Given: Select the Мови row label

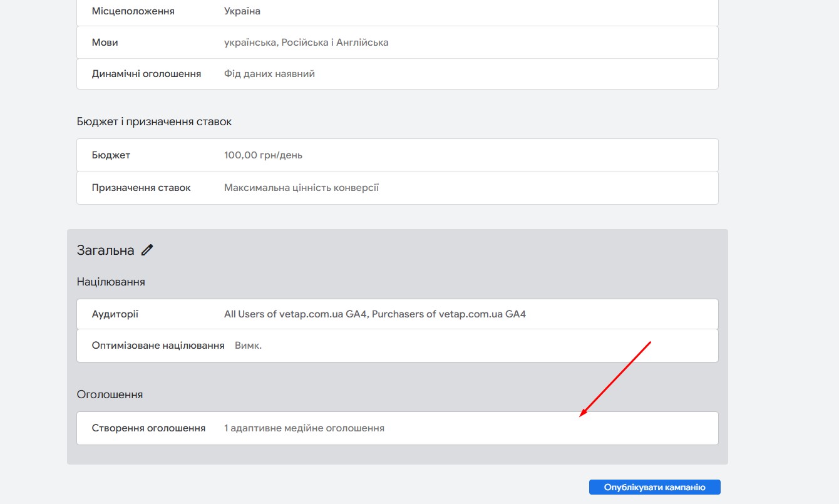Looking at the screenshot, I should pos(105,43).
